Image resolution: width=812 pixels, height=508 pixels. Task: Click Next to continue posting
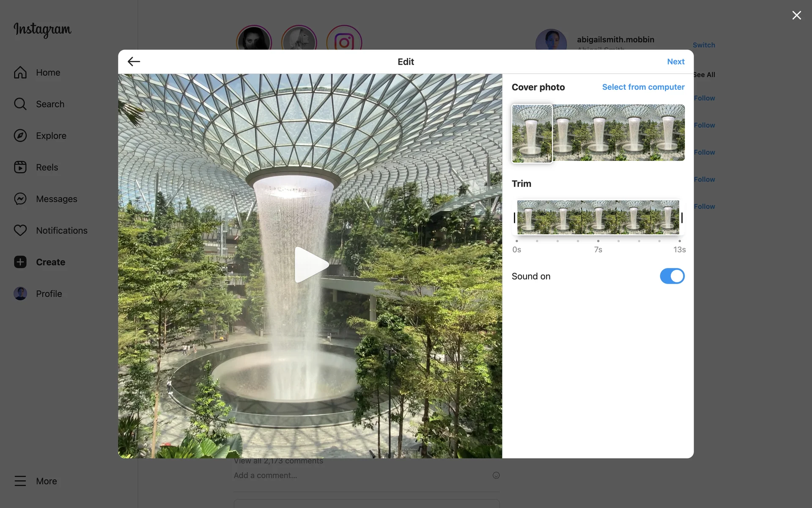click(675, 62)
